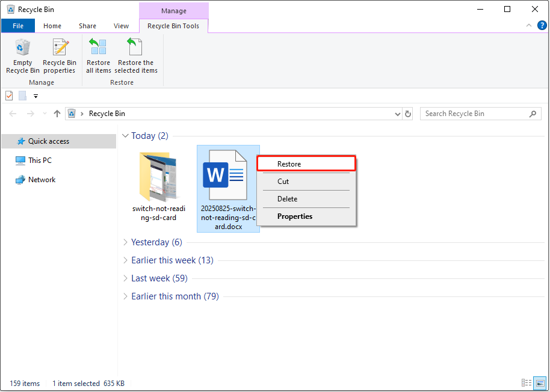This screenshot has width=550, height=392.
Task: Click the up arrow to navigate up
Action: coord(57,114)
